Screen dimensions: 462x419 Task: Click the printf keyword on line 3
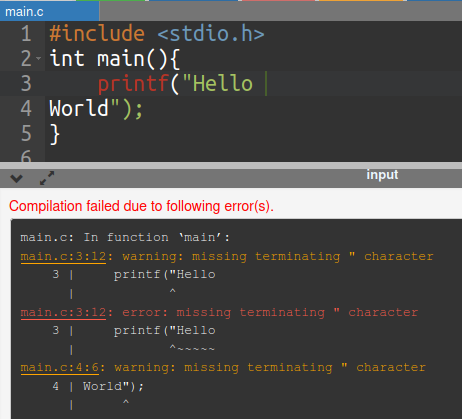coord(133,84)
